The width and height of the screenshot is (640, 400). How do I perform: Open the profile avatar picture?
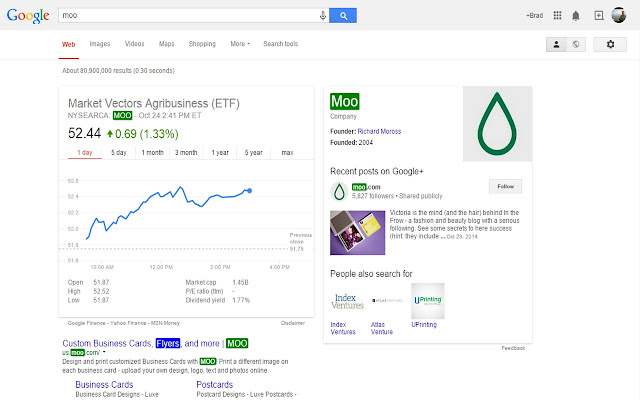[619, 15]
